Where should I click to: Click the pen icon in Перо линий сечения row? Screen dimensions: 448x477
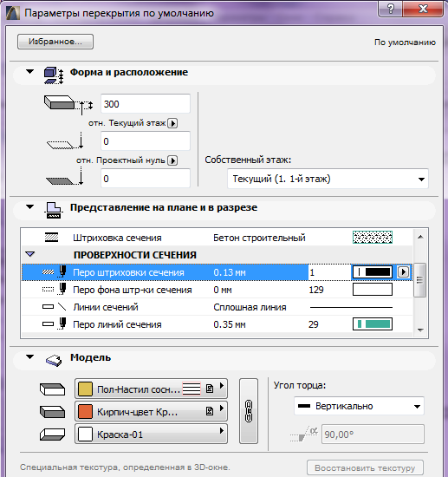(62, 323)
